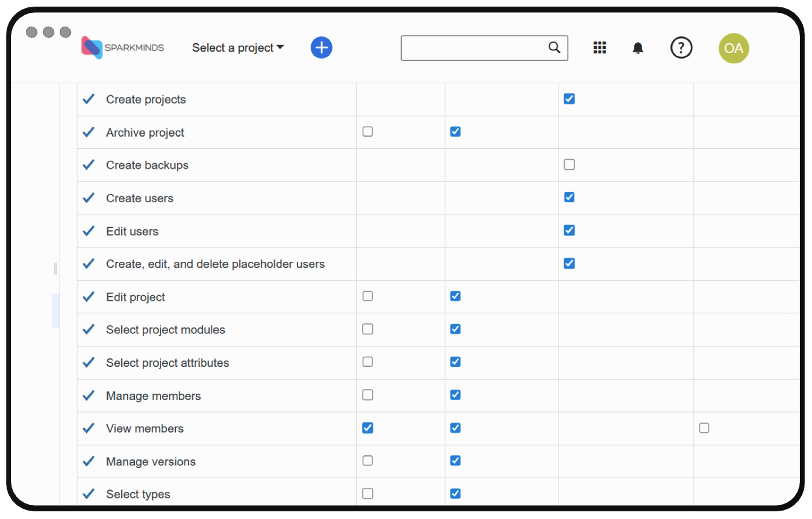Open the help question mark icon
The width and height of the screenshot is (812, 519).
(x=681, y=47)
